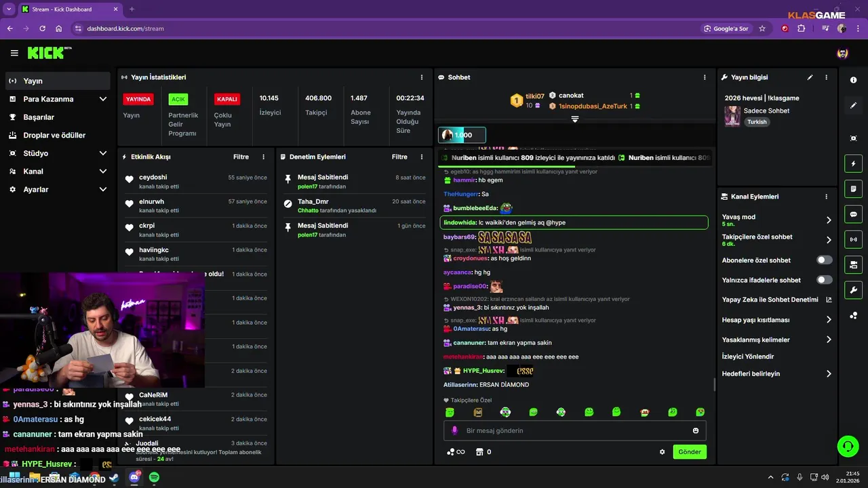Click in the Bir mesaj gönderin field
The width and height of the screenshot is (868, 488).
coord(575,430)
